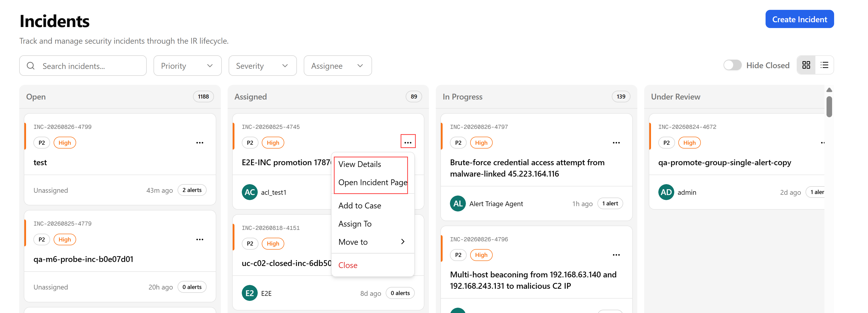
Task: Choose Open Incident Page menu entry
Action: (372, 182)
